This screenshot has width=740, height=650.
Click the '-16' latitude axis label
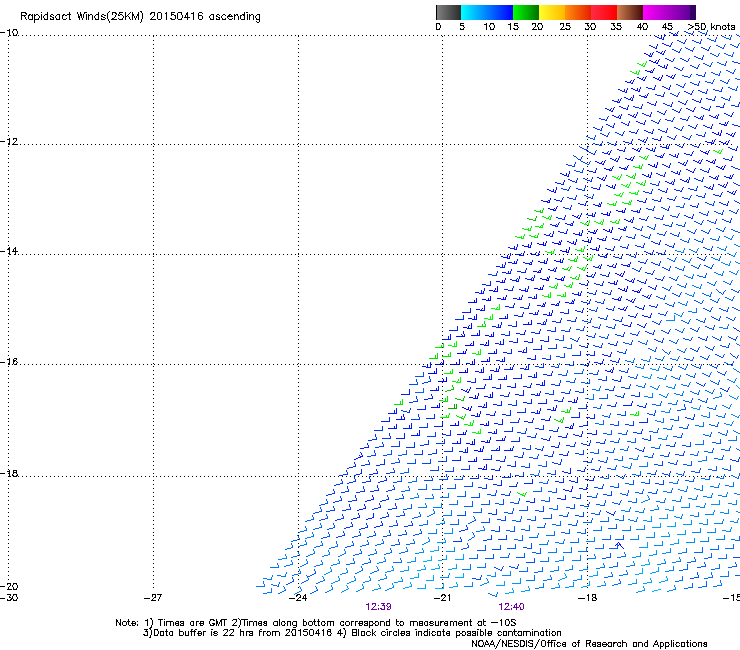pyautogui.click(x=9, y=362)
